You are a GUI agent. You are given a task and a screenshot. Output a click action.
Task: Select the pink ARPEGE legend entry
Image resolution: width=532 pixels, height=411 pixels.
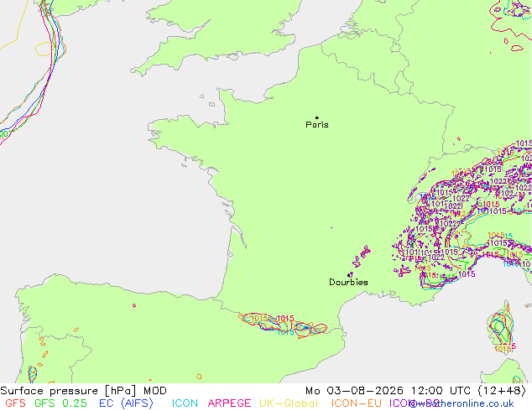click(x=229, y=403)
